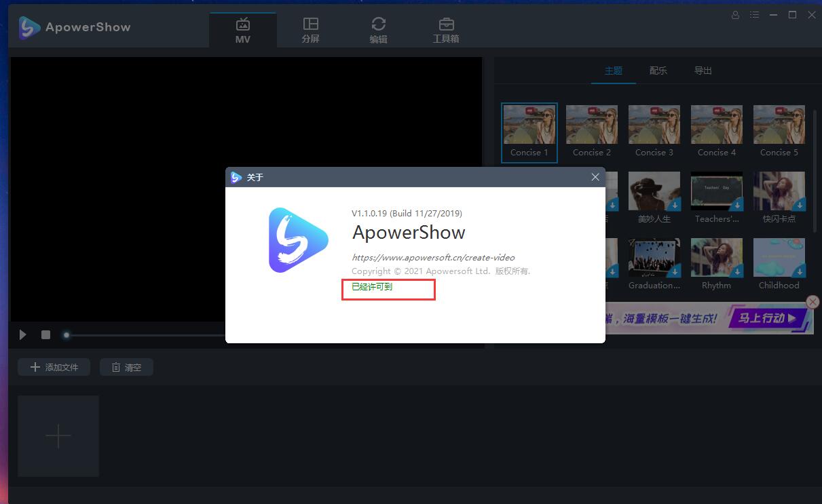This screenshot has width=822, height=504.
Task: Switch to the 导出 export tab
Action: coord(703,71)
